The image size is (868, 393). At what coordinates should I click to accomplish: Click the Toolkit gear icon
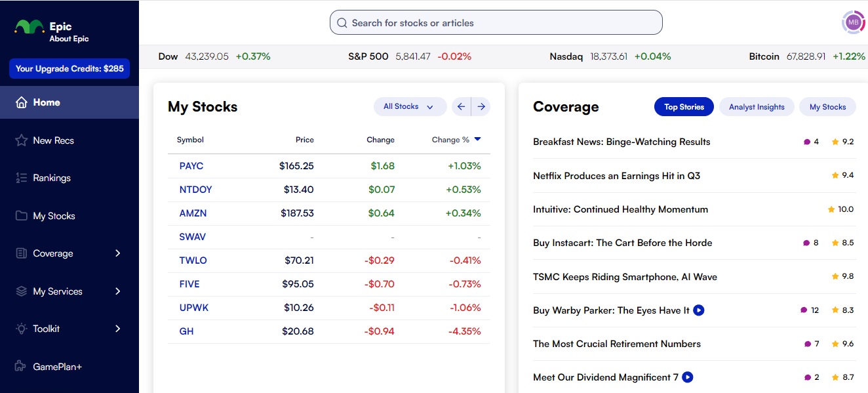(22, 329)
